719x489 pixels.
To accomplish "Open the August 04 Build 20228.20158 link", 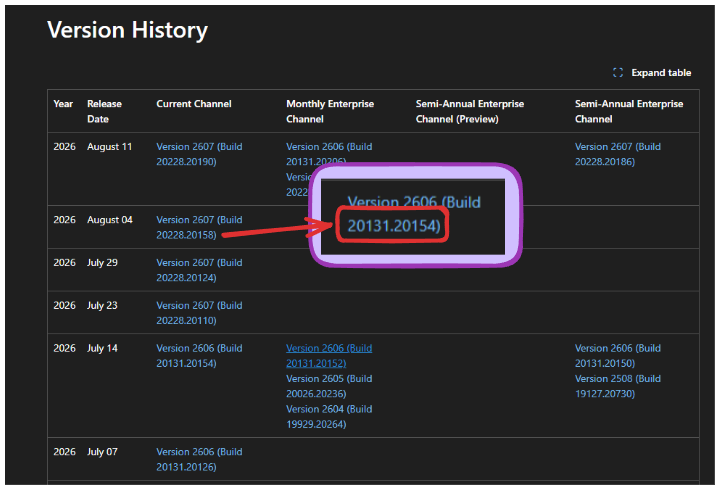I will pos(199,228).
